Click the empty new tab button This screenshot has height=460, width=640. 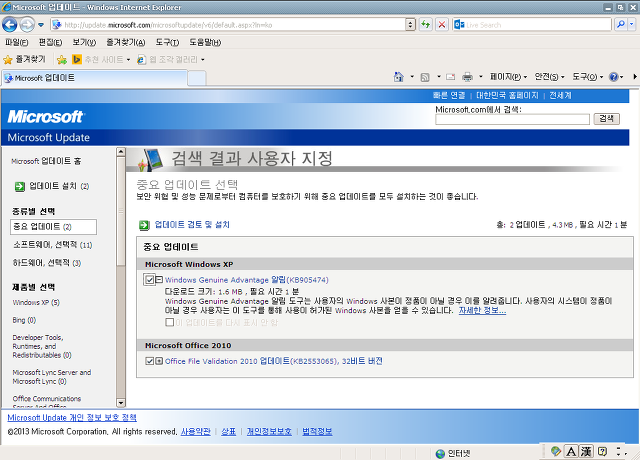click(x=197, y=78)
